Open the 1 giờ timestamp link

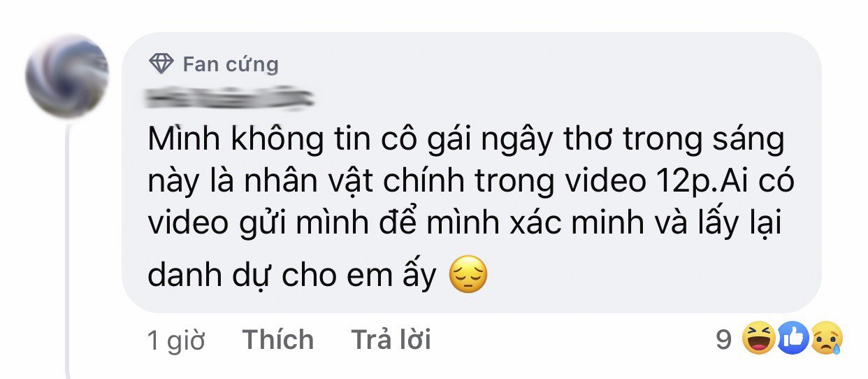click(x=177, y=341)
